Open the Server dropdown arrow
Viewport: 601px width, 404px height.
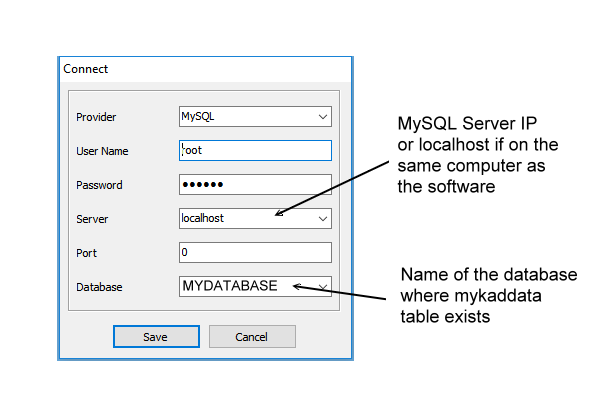(x=322, y=219)
